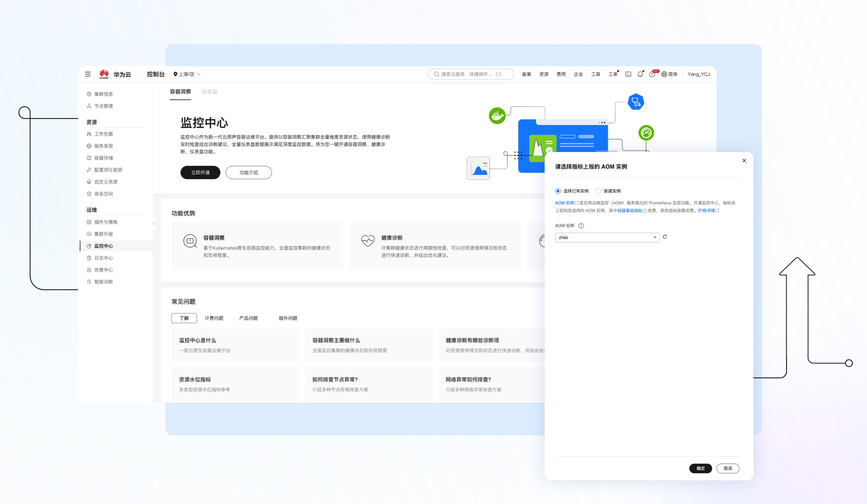The image size is (867, 504).
Task: Click the refresh icon beside AOM instance
Action: tap(665, 237)
